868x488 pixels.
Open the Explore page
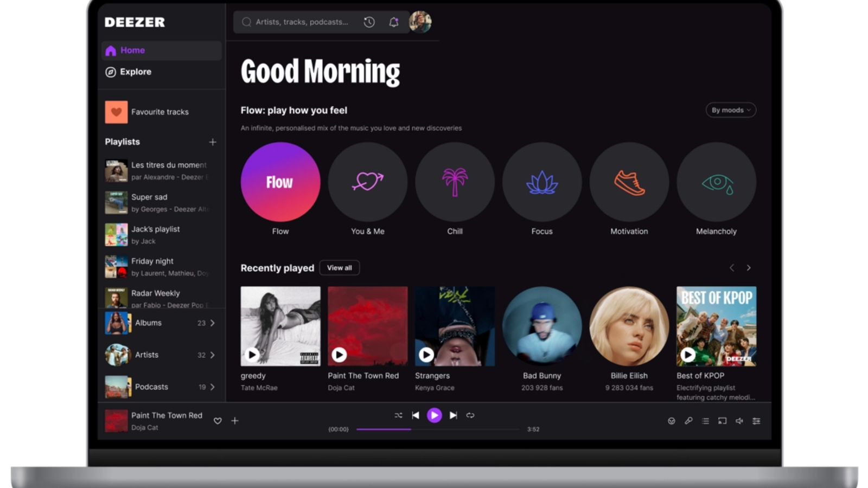(136, 72)
